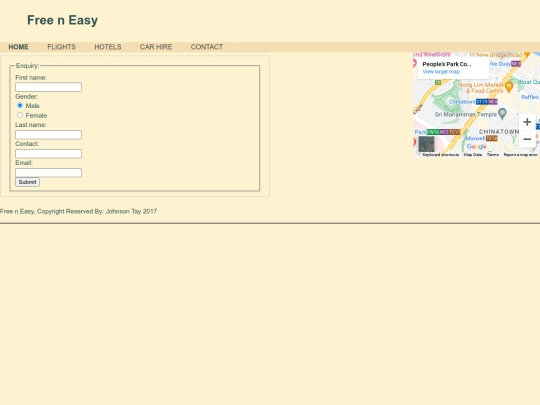The height and width of the screenshot is (405, 540).
Task: Click the Enquiry legend label
Action: [x=28, y=65]
